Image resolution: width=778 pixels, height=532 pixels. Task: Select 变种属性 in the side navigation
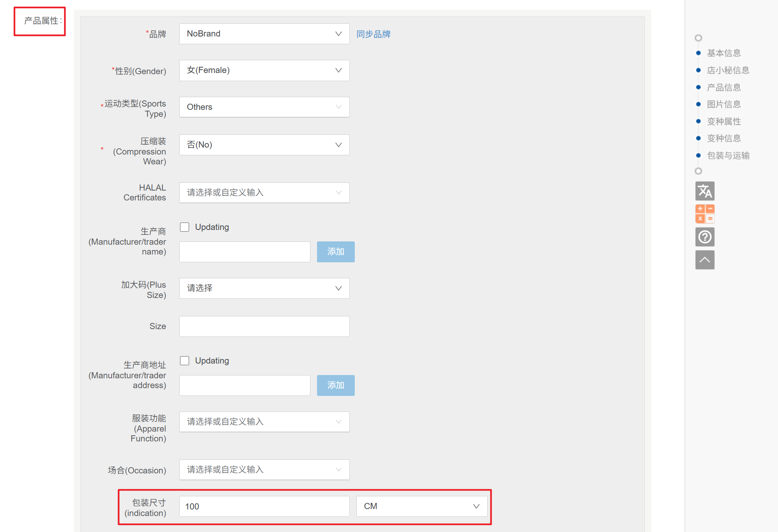723,122
